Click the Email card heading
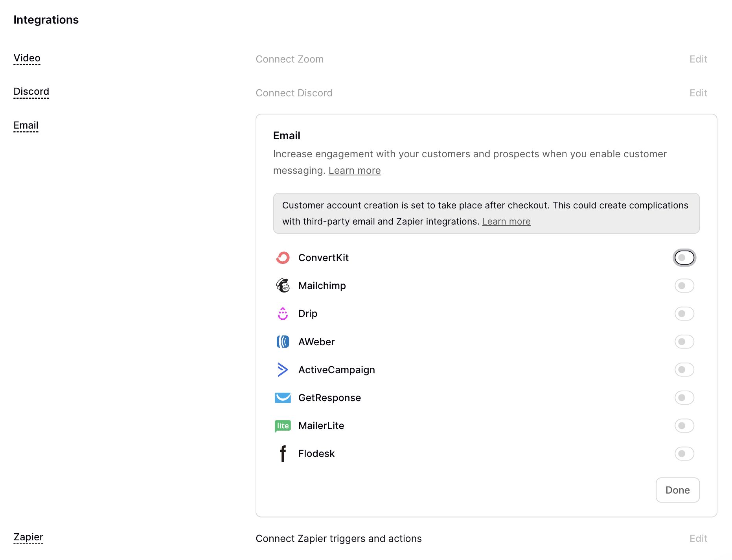 287,136
